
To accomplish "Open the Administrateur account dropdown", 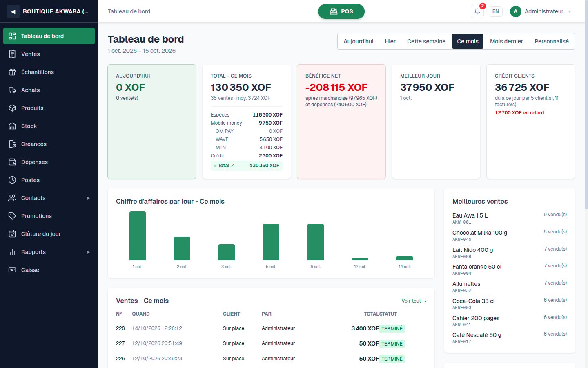I will point(541,11).
